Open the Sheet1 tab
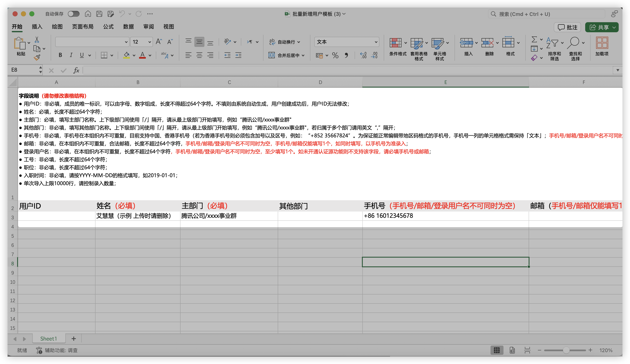630x364 pixels. [49, 338]
